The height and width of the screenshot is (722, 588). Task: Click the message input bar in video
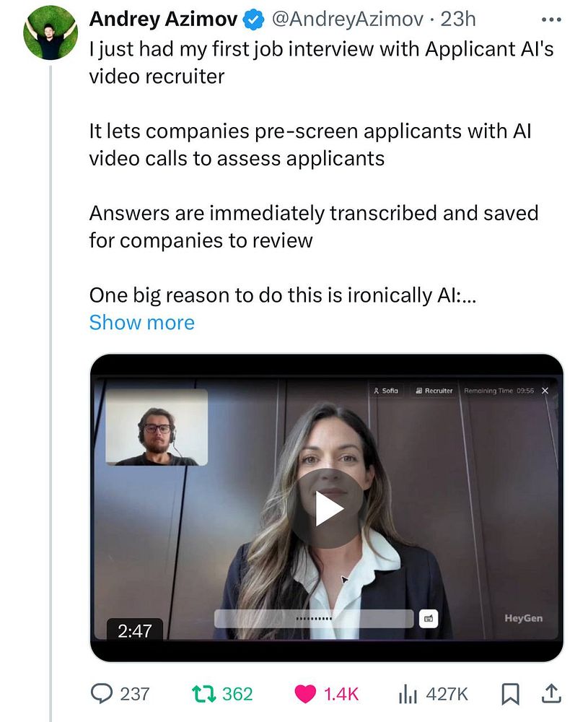click(314, 619)
